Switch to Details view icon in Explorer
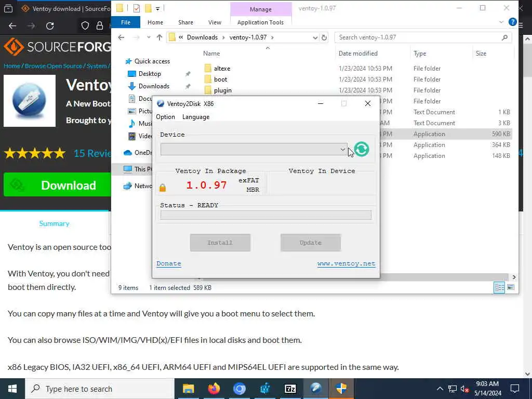The height and width of the screenshot is (399, 532). pos(499,288)
